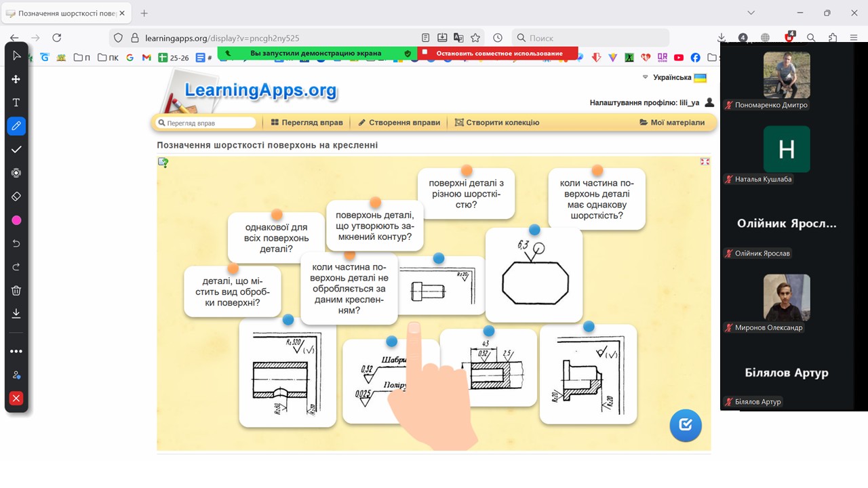868x488 pixels.
Task: Pick the pink annotation color swatch
Action: pyautogui.click(x=16, y=220)
